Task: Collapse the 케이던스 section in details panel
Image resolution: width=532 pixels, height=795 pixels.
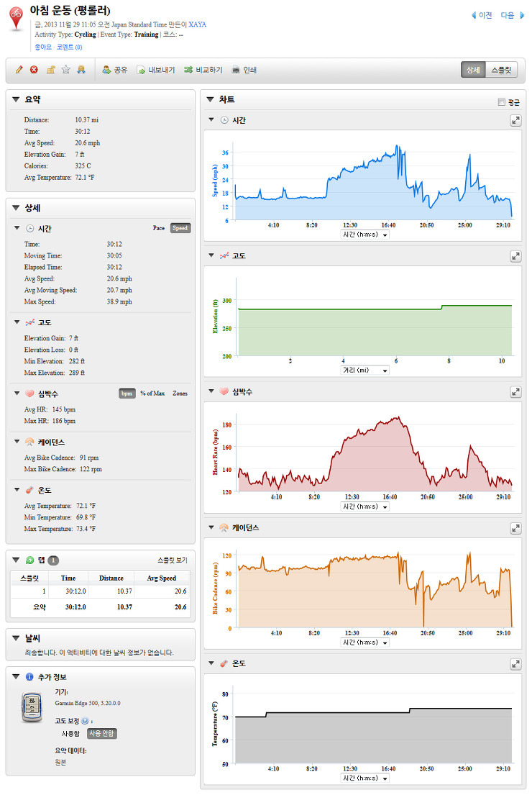Action: coord(17,442)
